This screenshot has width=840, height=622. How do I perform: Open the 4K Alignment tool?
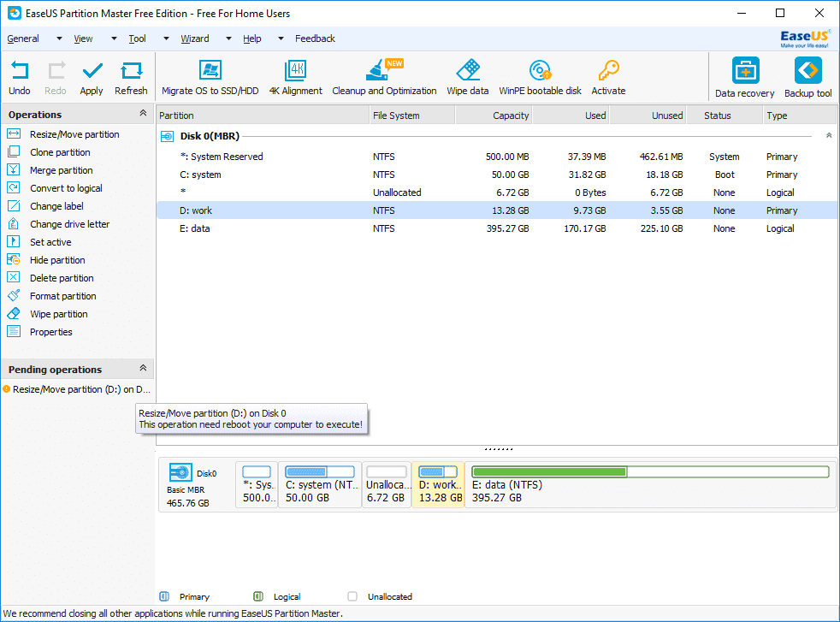tap(295, 70)
